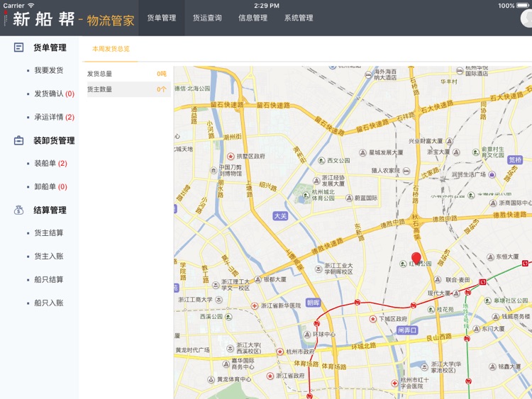Click the 海外海百纳大酒店 hotel marker
Screen dimensions: 532x399
[368, 75]
